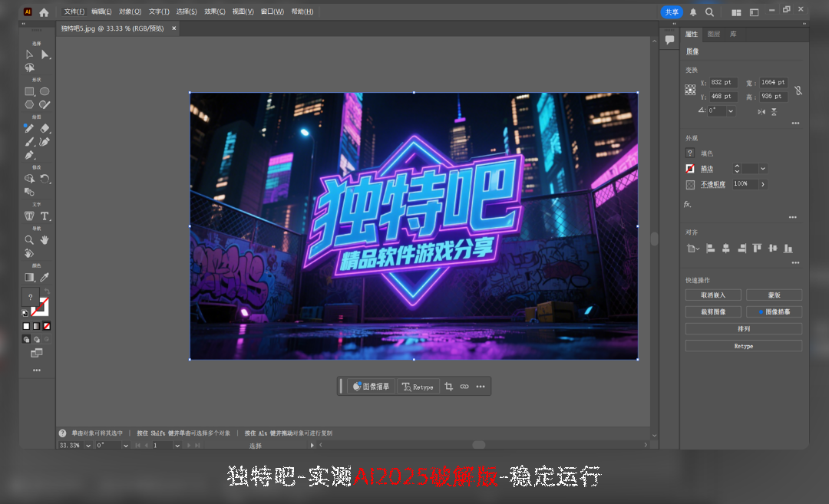The width and height of the screenshot is (829, 504).
Task: Click crop icon in floating task bar
Action: [x=449, y=387]
